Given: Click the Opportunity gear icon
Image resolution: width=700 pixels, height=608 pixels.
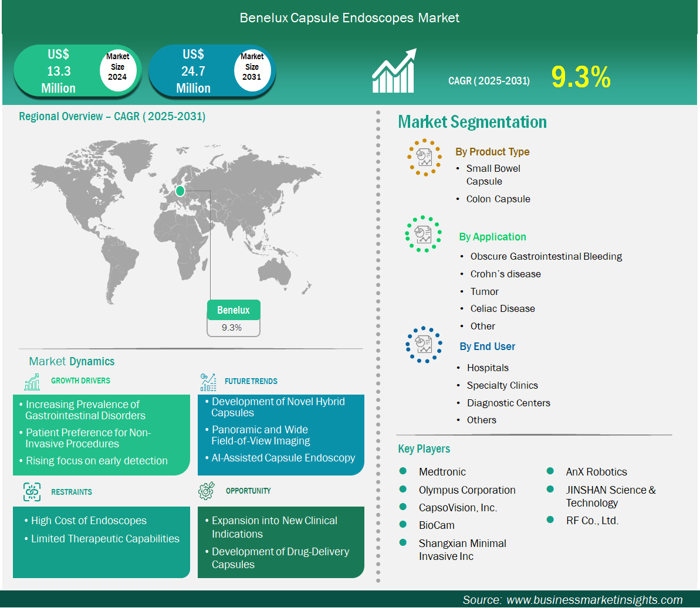Looking at the screenshot, I should 207,491.
